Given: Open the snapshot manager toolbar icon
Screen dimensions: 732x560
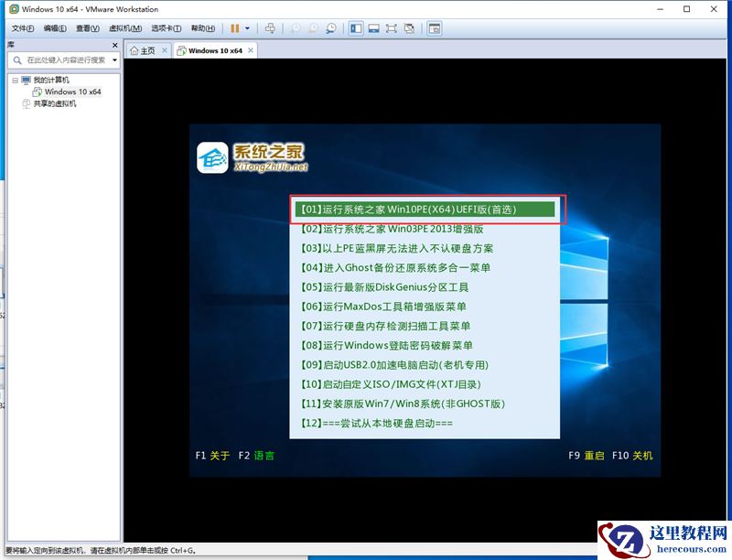Looking at the screenshot, I should coord(331,28).
